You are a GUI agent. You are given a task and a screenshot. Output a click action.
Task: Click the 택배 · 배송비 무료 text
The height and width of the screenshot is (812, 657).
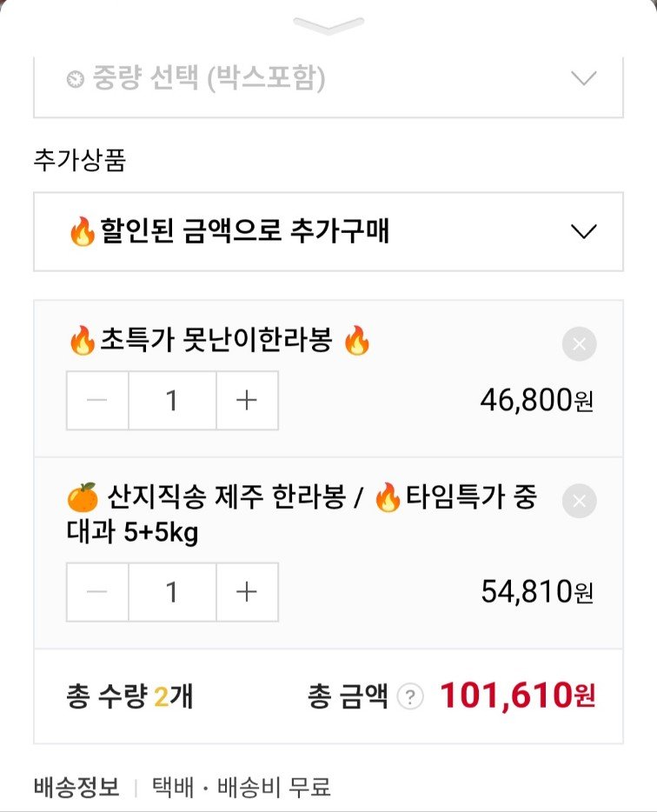coord(241,788)
